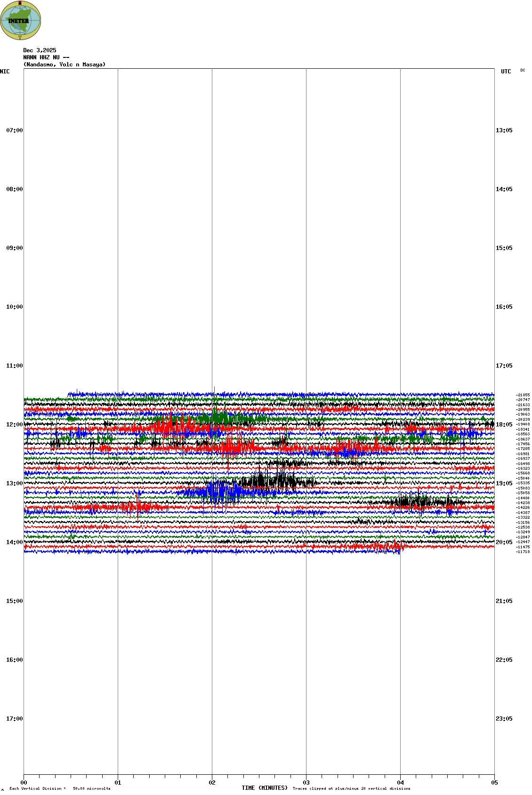Click the UTC time column header
The width and height of the screenshot is (532, 795).
click(x=506, y=72)
